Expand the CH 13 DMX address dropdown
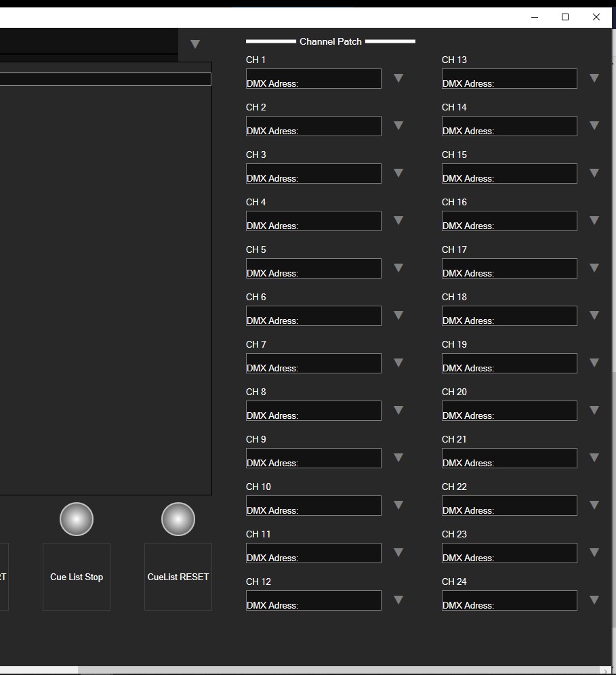This screenshot has width=616, height=675. 594,79
